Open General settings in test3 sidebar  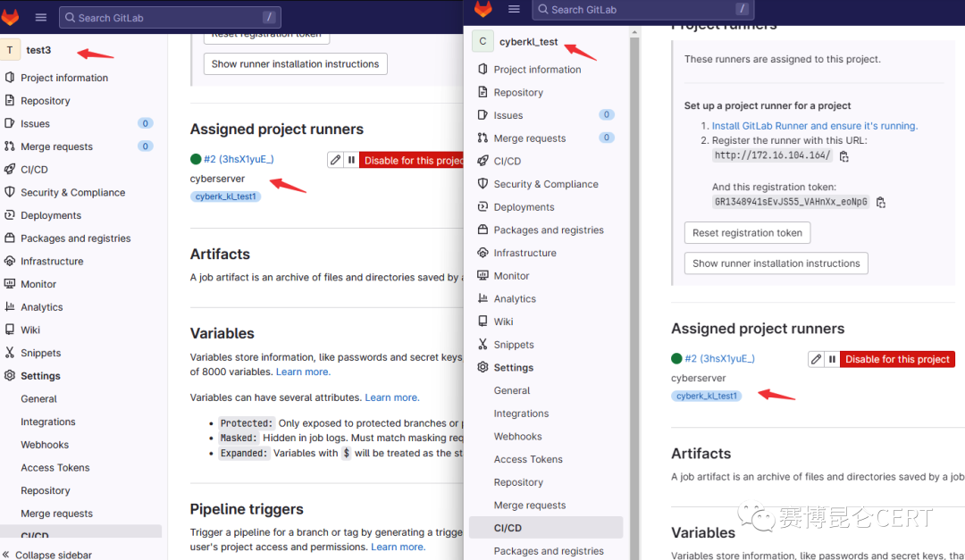[x=38, y=398]
